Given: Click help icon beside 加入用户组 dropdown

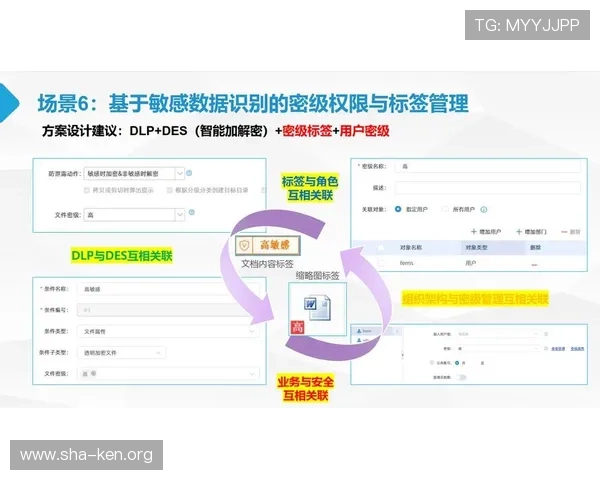Looking at the screenshot, I should pyautogui.click(x=546, y=334).
